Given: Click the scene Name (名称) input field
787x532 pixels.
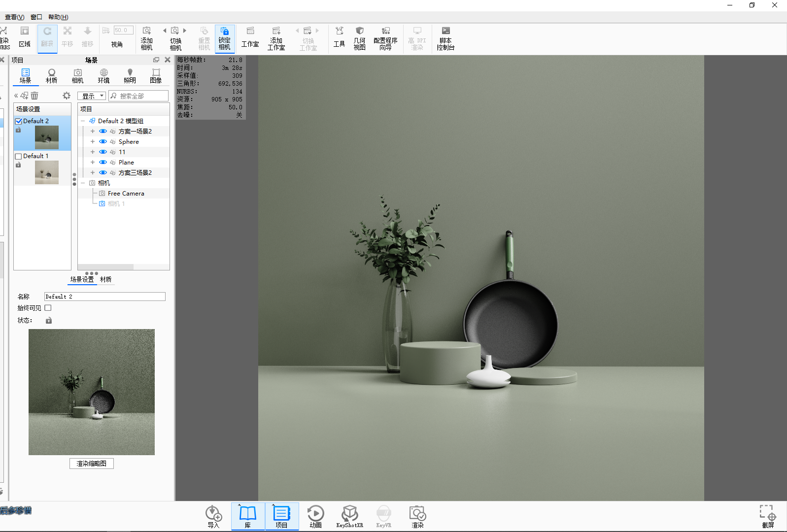Looking at the screenshot, I should coord(104,297).
